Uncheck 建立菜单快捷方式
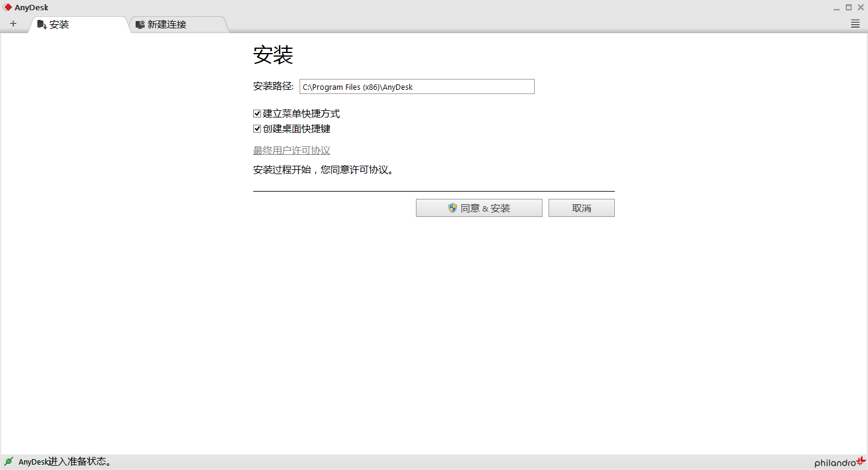The height and width of the screenshot is (470, 868). 257,113
